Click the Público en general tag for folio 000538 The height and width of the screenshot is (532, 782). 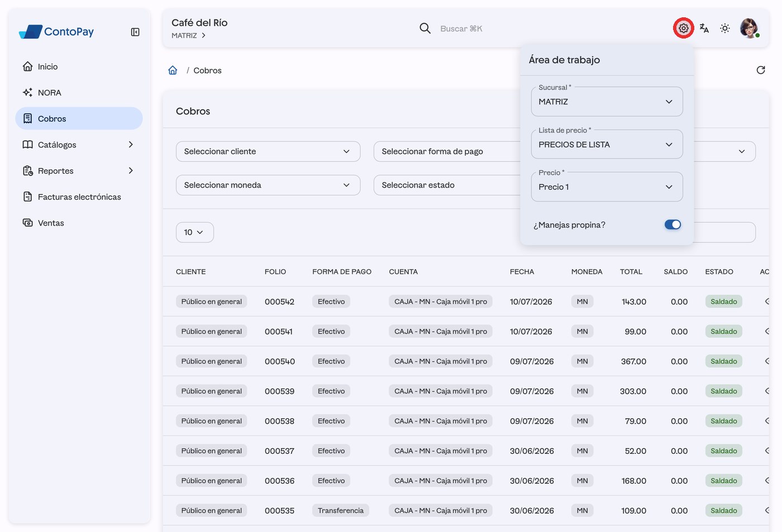[212, 421]
